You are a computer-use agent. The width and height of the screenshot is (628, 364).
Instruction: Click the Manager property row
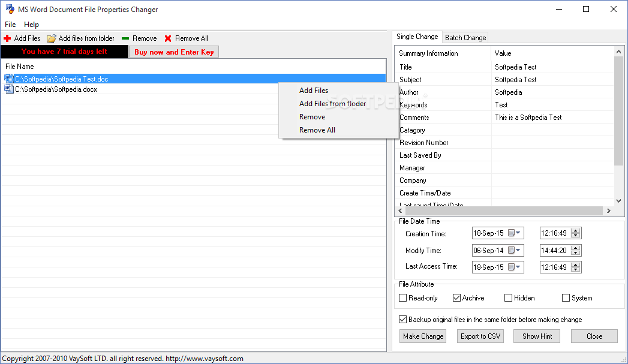click(x=504, y=168)
